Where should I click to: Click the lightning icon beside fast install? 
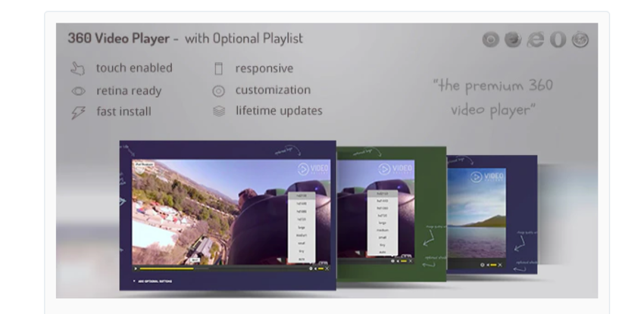coord(78,112)
